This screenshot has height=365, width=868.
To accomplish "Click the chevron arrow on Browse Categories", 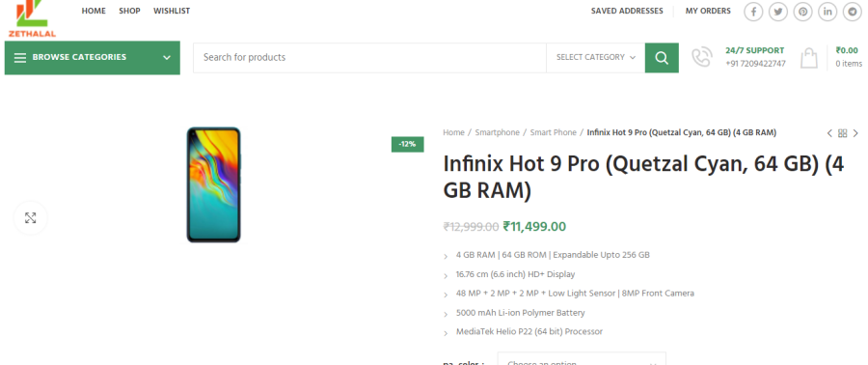I will (167, 58).
